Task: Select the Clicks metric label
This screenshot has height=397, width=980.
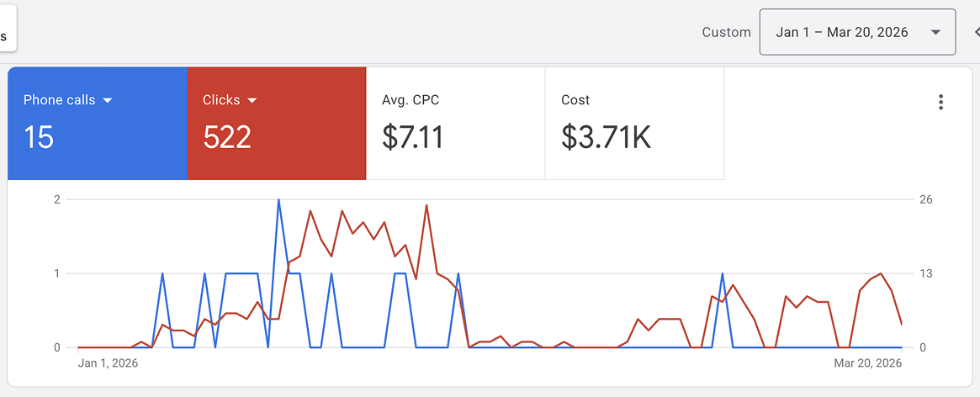Action: point(221,100)
